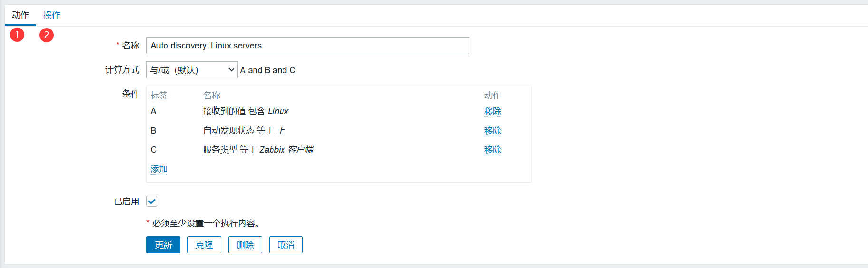Viewport: 868px width, 268px height.
Task: Click condition A row text 接收到的值 包含 Linux
Action: click(x=245, y=111)
